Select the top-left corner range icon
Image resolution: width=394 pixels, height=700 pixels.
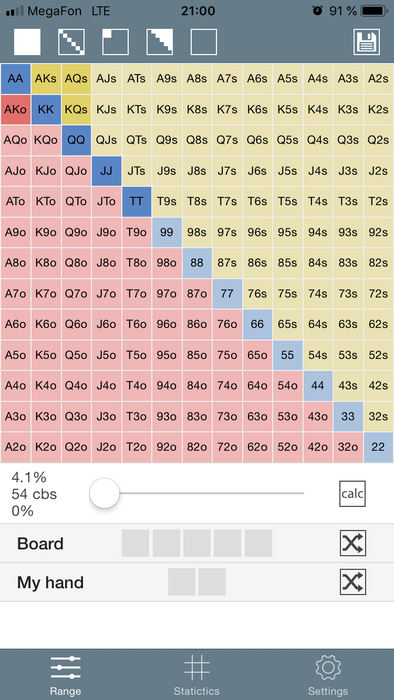pyautogui.click(x=116, y=42)
